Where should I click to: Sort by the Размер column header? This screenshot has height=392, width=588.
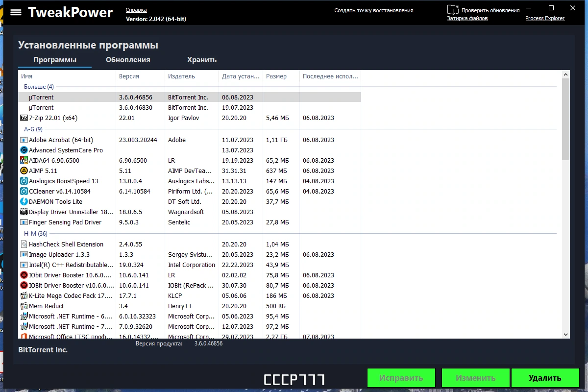281,76
